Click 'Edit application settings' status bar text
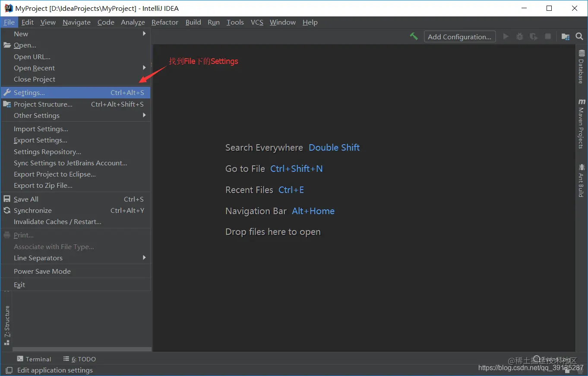This screenshot has width=588, height=376. pyautogui.click(x=55, y=370)
